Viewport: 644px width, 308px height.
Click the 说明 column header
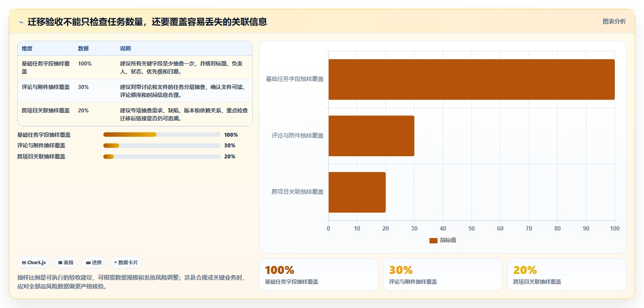pyautogui.click(x=125, y=49)
